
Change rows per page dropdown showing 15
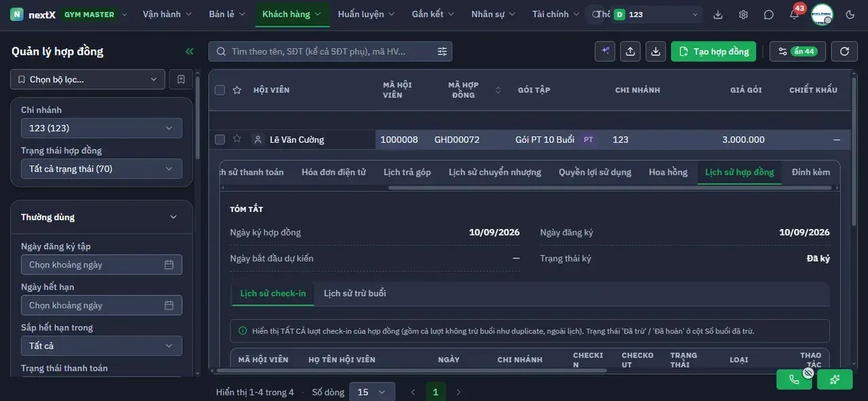click(x=372, y=392)
